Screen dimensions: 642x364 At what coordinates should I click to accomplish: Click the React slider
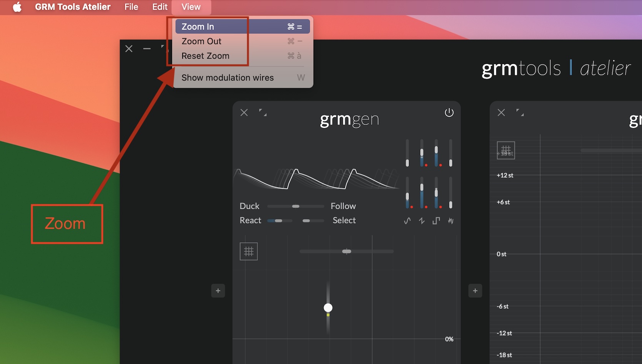(280, 221)
